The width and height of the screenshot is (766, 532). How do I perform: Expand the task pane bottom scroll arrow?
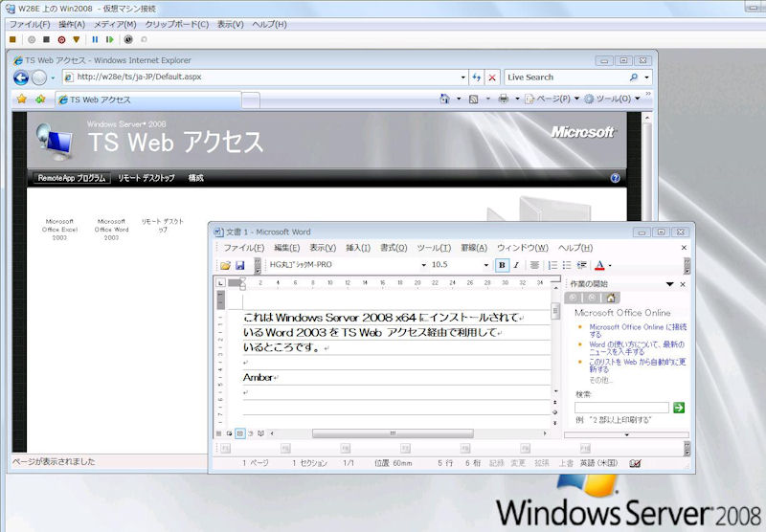point(626,434)
